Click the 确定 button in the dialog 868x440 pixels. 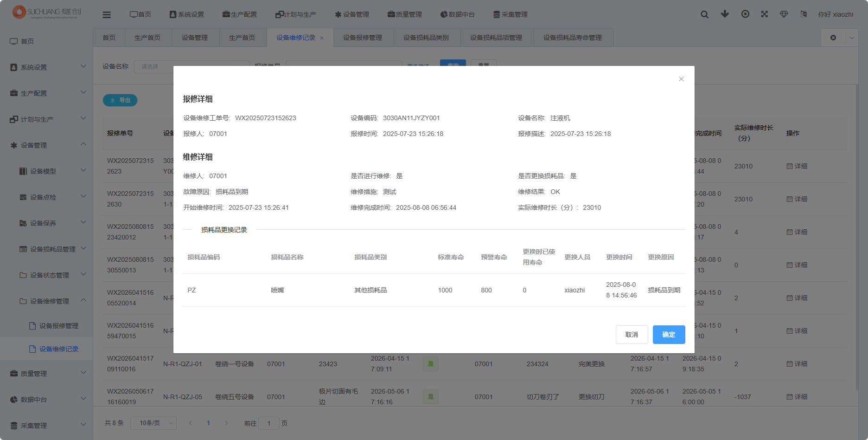tap(669, 335)
